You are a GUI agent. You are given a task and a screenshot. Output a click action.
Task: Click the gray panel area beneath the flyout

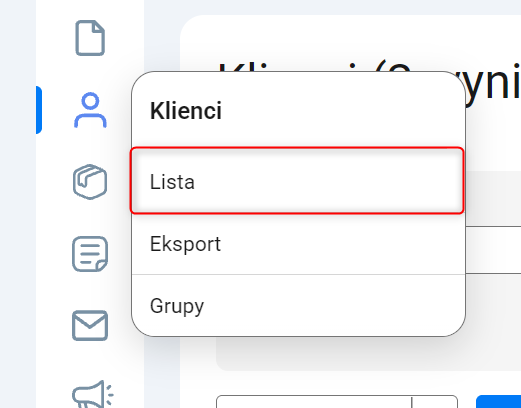[333, 354]
